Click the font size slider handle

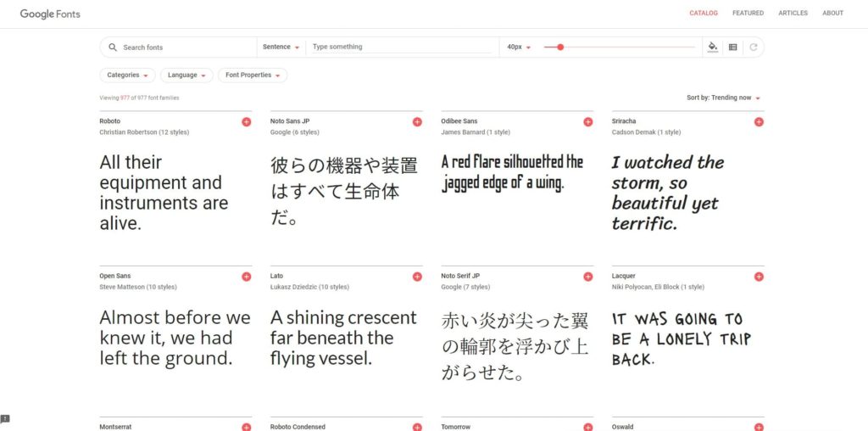(560, 48)
